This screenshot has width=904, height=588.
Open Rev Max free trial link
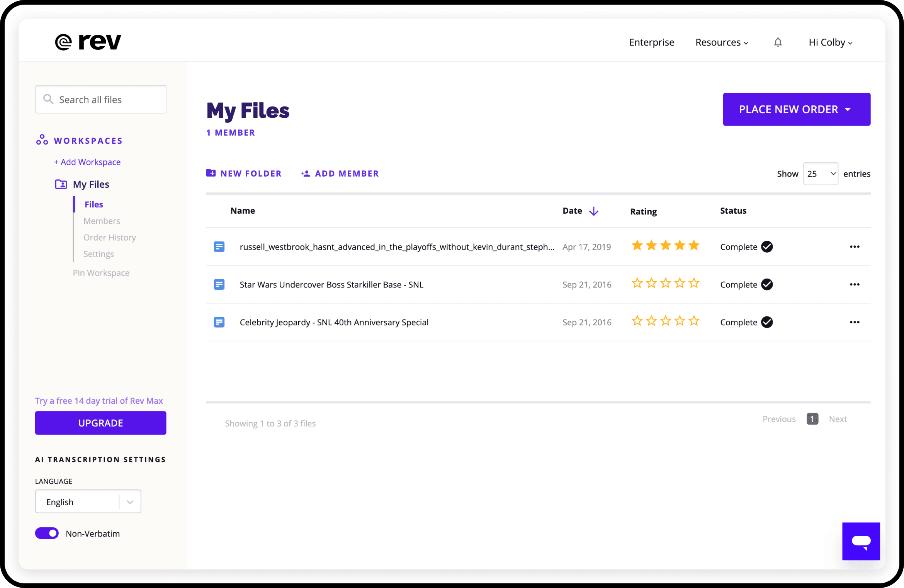(99, 401)
